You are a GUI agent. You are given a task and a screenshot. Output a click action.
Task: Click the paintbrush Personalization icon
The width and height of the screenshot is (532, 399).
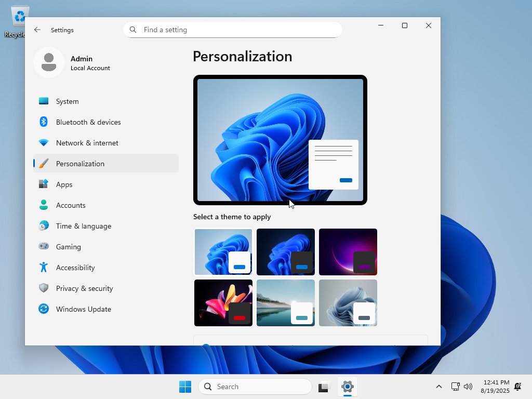click(x=44, y=164)
